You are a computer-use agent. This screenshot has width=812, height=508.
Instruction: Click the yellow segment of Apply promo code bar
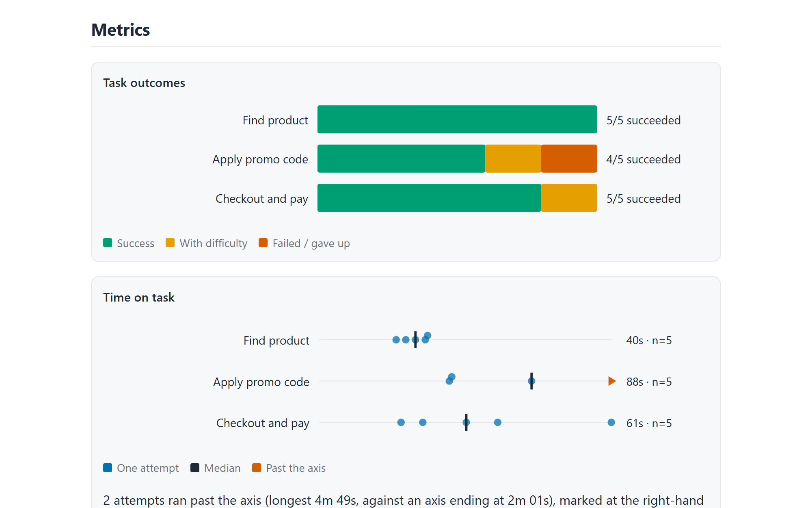pos(513,158)
